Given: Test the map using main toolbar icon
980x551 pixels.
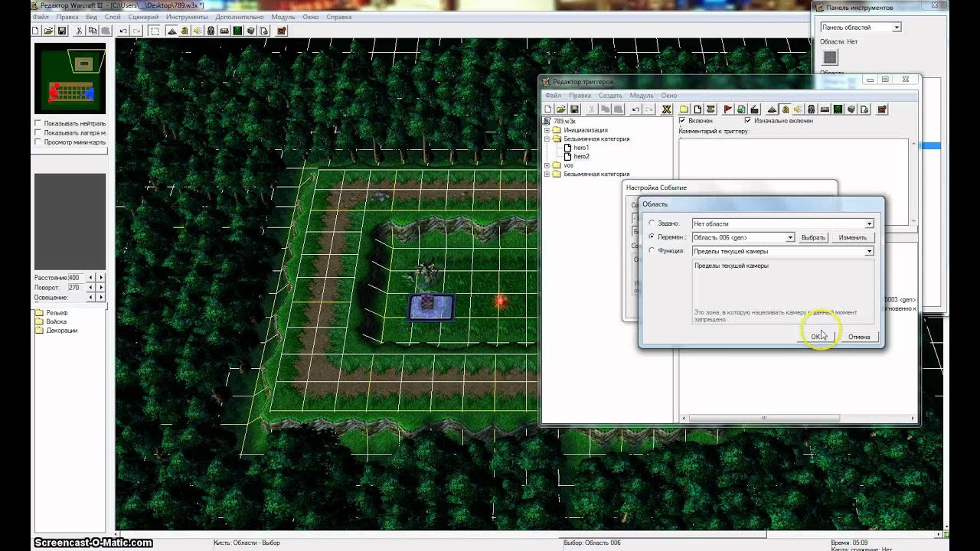Looking at the screenshot, I should pos(282,31).
